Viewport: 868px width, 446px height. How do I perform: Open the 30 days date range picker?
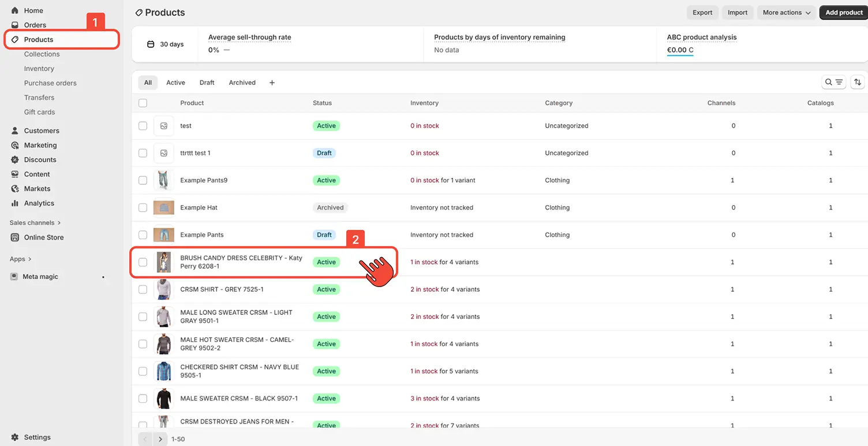pyautogui.click(x=166, y=44)
